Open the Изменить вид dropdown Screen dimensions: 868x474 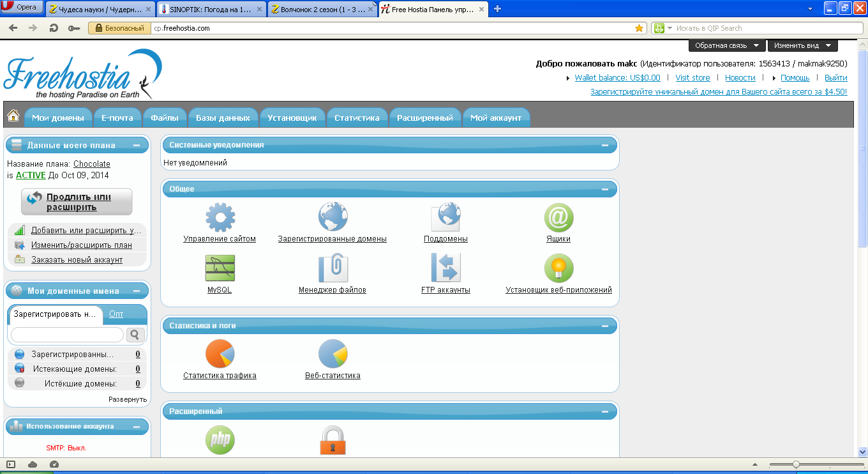click(x=802, y=45)
